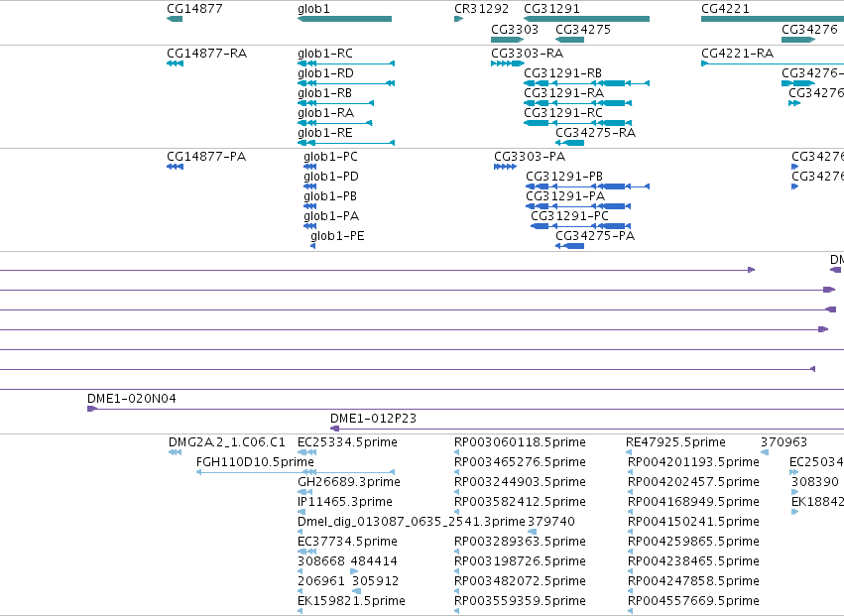Select the glob1-RA transcript
The width and height of the screenshot is (844, 616).
pos(335,123)
